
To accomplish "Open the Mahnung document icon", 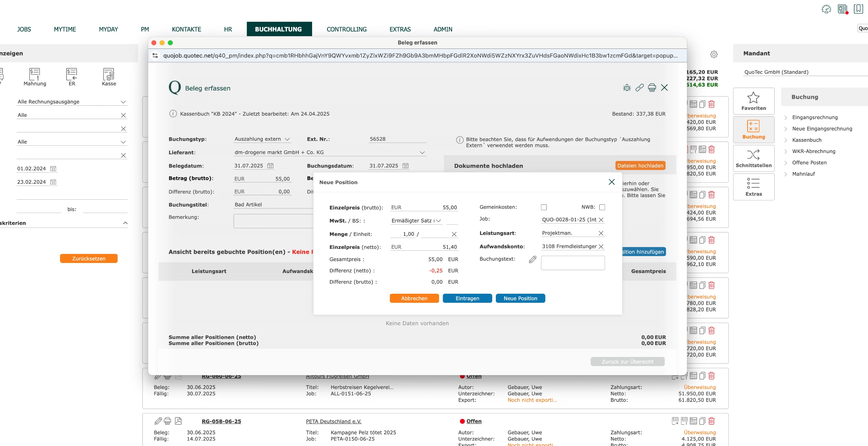I will point(35,77).
